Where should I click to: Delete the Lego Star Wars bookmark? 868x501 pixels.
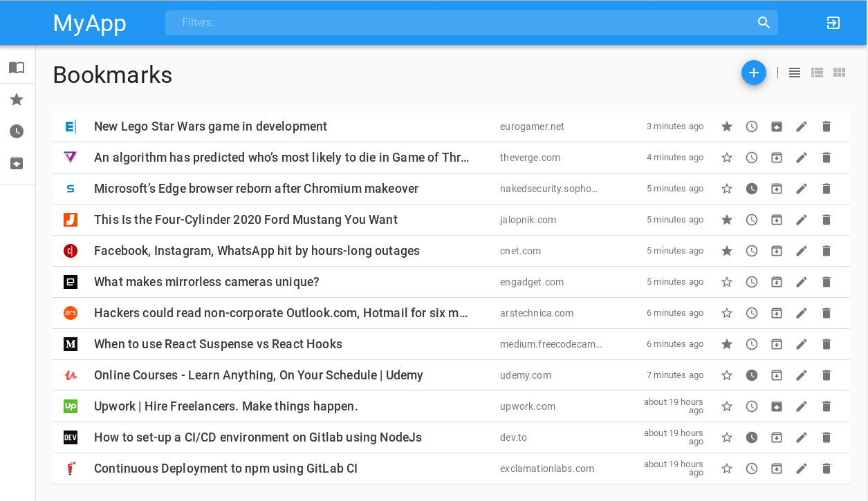click(826, 126)
